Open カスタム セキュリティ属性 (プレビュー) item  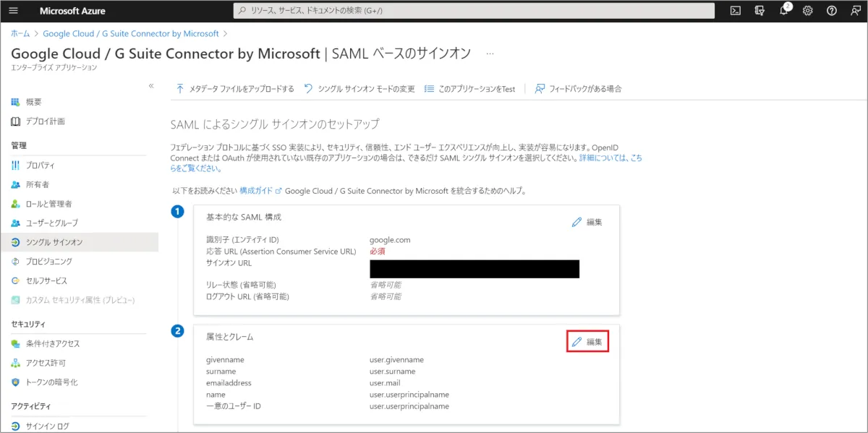pos(79,299)
